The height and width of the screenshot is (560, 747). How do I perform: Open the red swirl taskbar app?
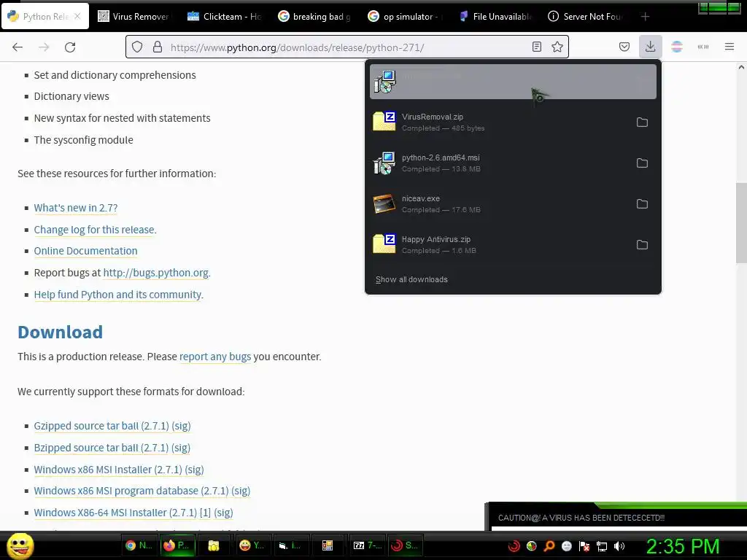[406, 545]
